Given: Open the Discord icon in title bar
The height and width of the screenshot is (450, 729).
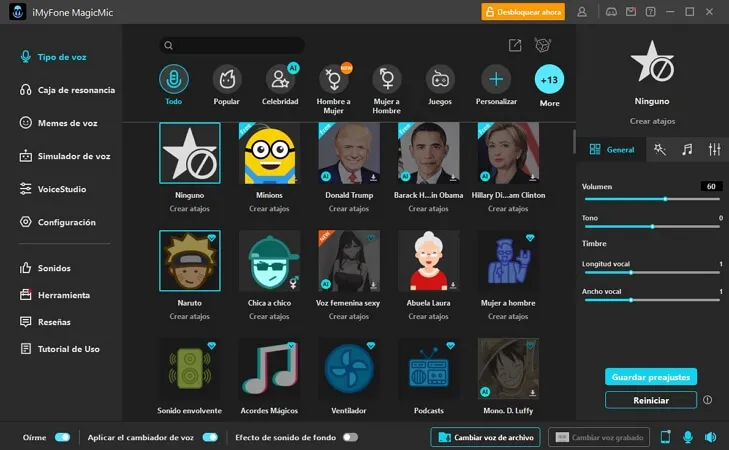Looking at the screenshot, I should coord(611,12).
